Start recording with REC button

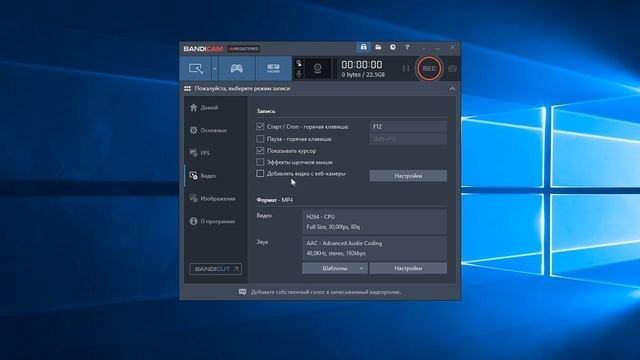[429, 69]
